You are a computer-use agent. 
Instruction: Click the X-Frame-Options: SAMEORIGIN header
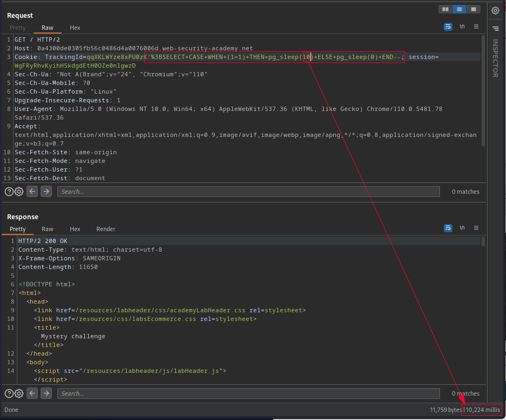click(69, 258)
